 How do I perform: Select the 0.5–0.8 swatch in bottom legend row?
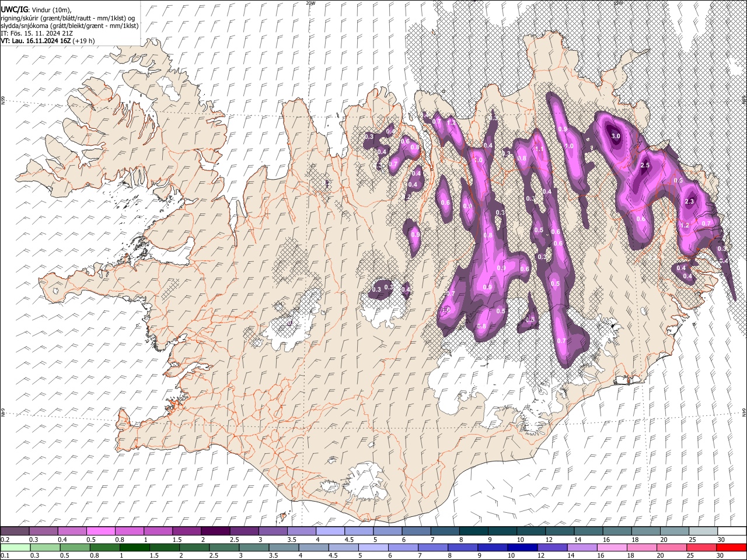click(76, 547)
